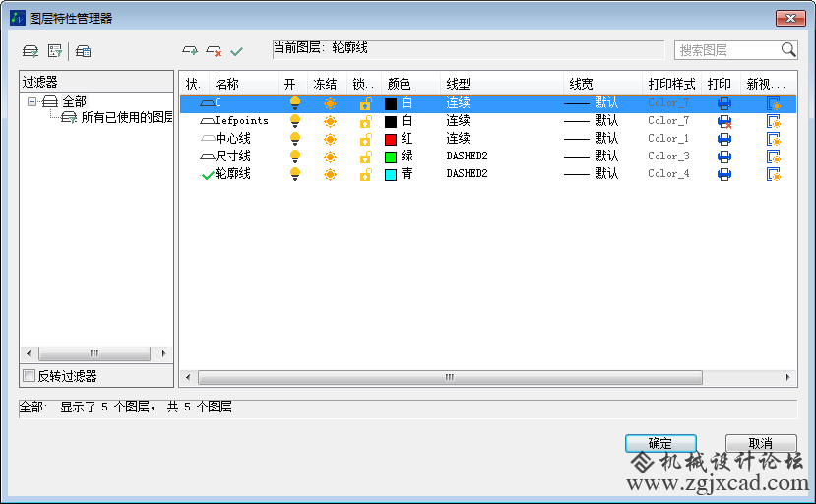Click the New Layer icon
The image size is (816, 504).
[x=190, y=51]
